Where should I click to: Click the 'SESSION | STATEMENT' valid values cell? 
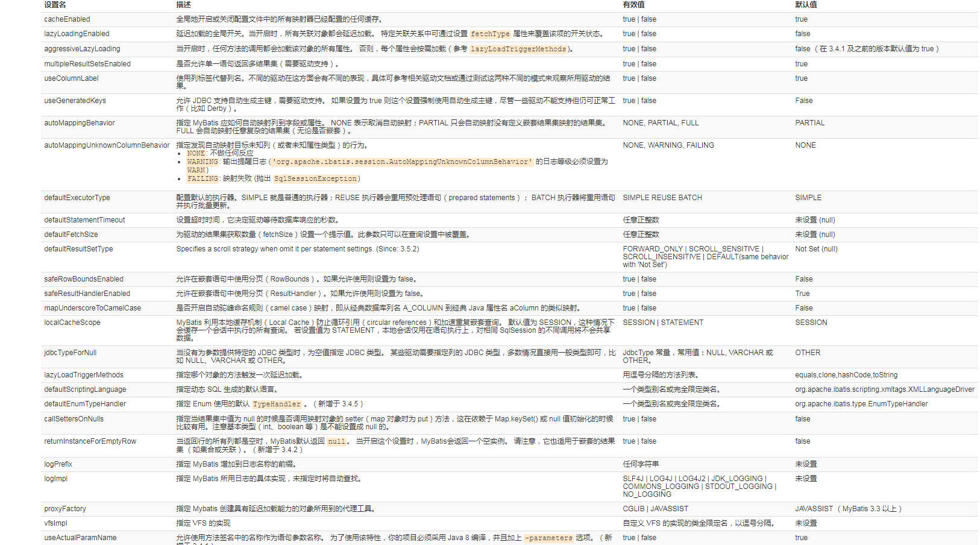pos(663,323)
